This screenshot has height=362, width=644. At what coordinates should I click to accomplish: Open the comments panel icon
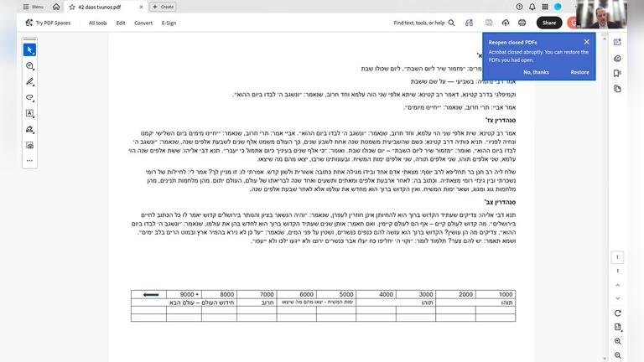617,59
